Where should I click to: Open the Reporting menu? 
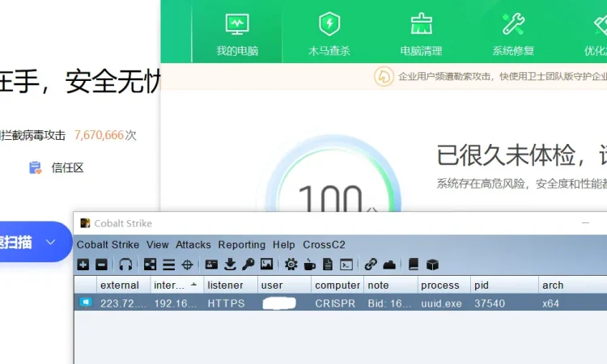[241, 245]
